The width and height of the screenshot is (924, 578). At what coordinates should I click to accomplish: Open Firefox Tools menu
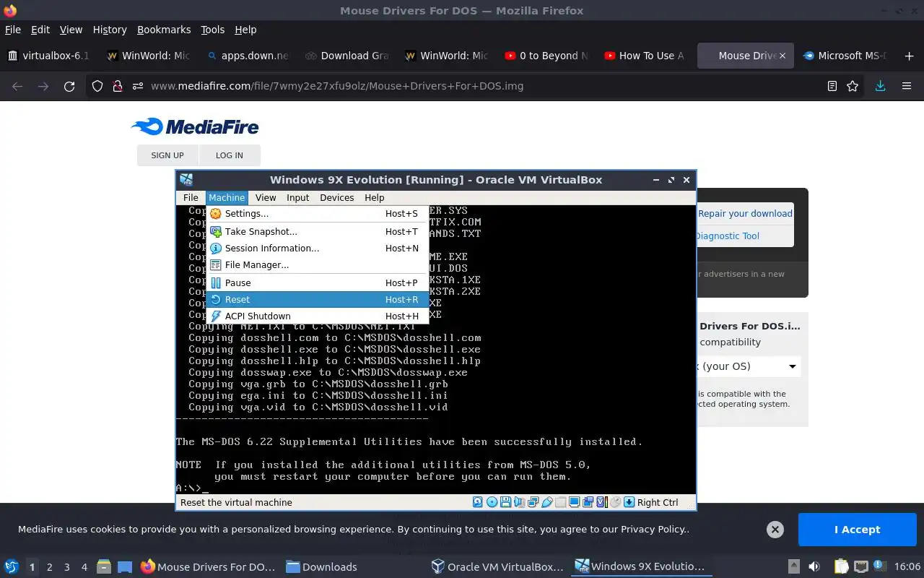coord(213,30)
